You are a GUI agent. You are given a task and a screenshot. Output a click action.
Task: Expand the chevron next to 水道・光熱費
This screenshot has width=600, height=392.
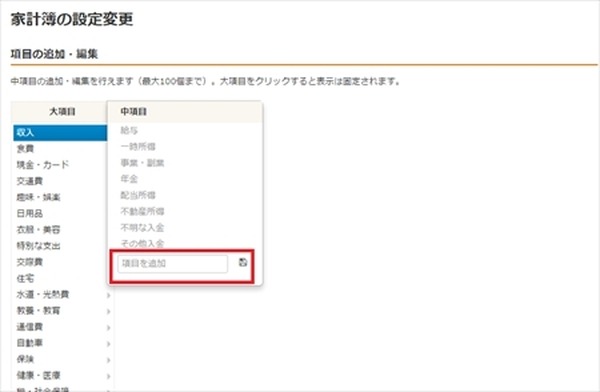coord(109,296)
